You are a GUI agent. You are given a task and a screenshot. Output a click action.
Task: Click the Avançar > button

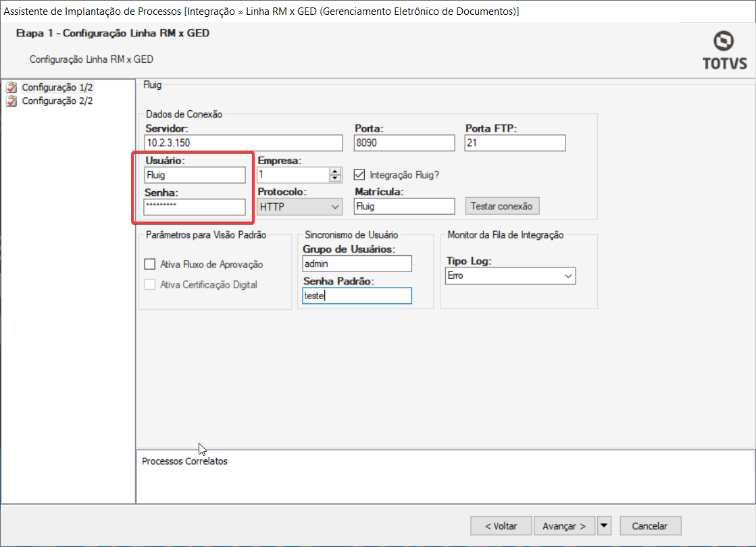pyautogui.click(x=565, y=526)
